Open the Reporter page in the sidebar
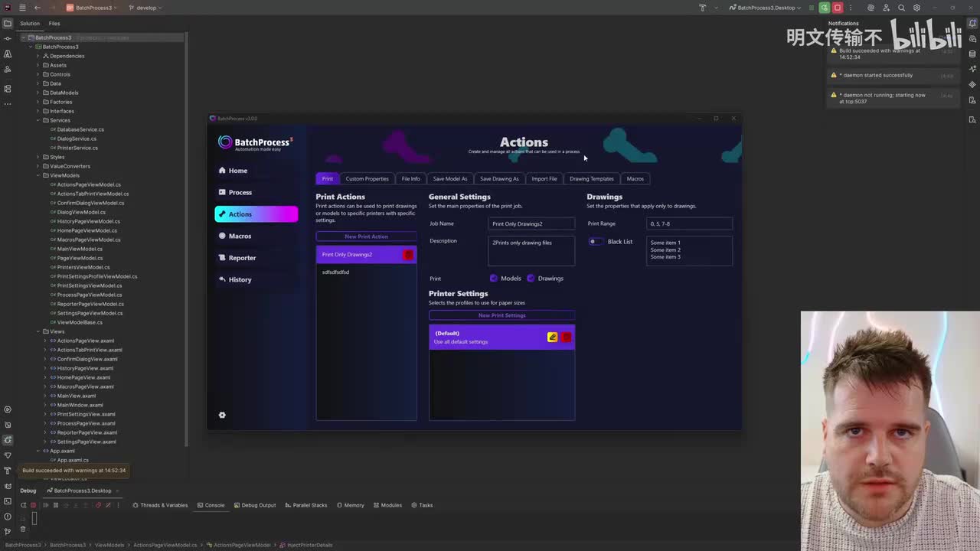Screen dimensions: 980x551 pos(256,258)
